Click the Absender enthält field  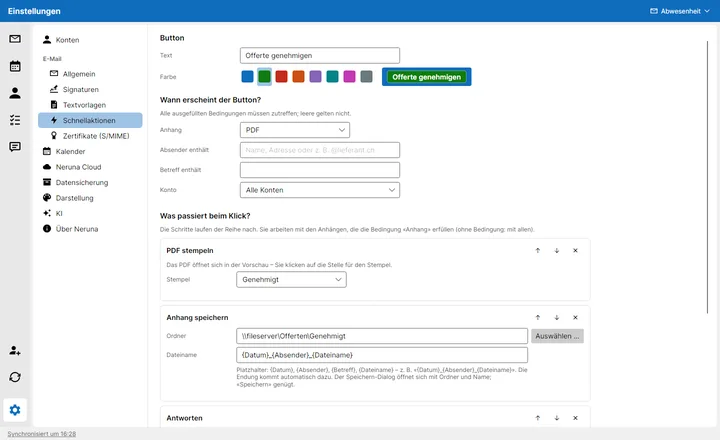[x=320, y=150]
